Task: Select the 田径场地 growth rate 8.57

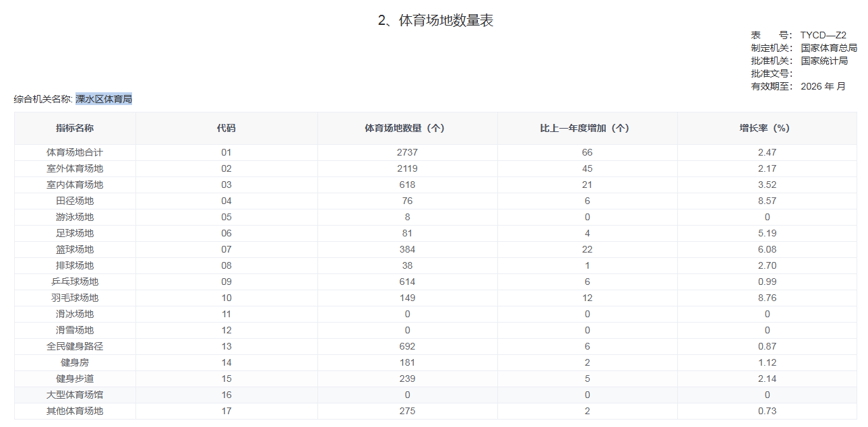Action: [767, 201]
